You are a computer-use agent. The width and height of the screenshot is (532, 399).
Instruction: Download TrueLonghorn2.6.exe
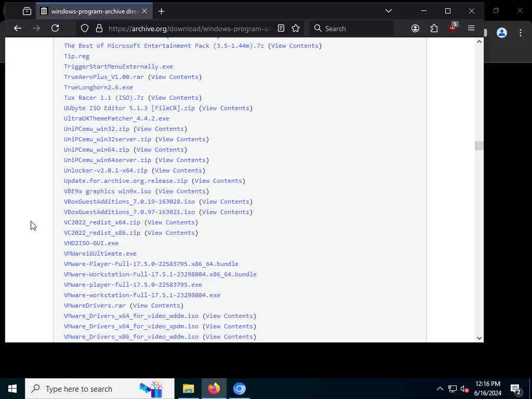(98, 87)
